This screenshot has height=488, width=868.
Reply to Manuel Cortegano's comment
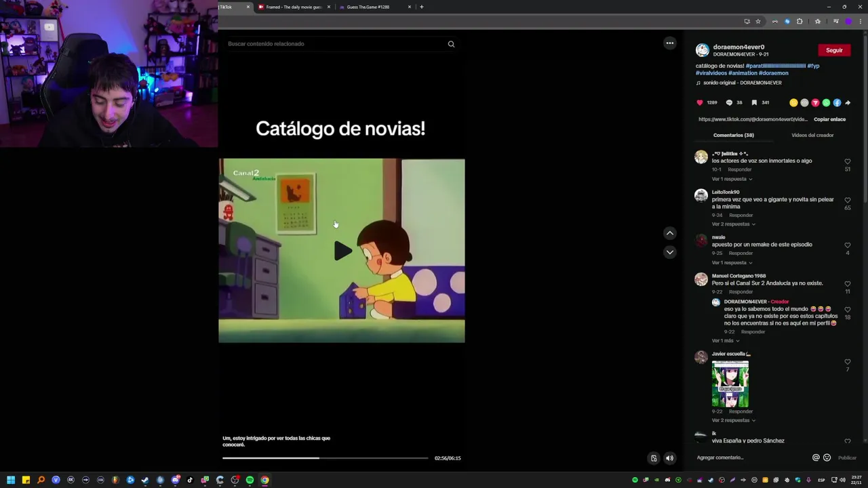[741, 292]
